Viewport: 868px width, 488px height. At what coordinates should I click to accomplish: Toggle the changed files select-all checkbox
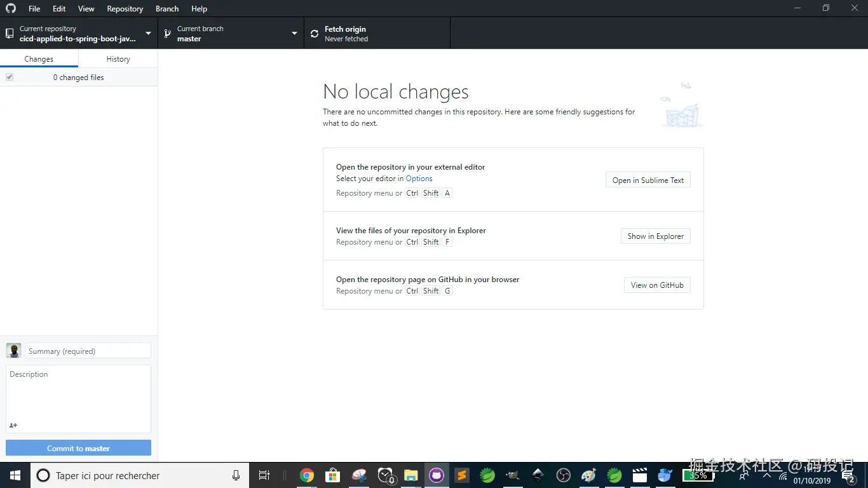click(10, 77)
